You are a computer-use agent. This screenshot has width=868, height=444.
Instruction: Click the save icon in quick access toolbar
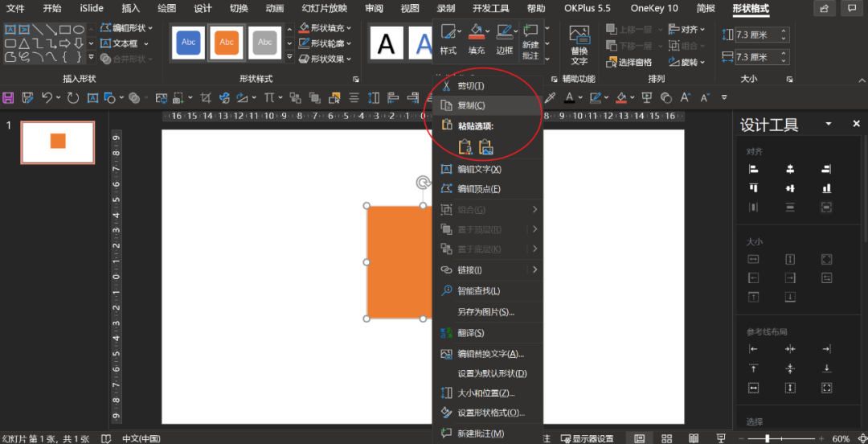pos(9,97)
